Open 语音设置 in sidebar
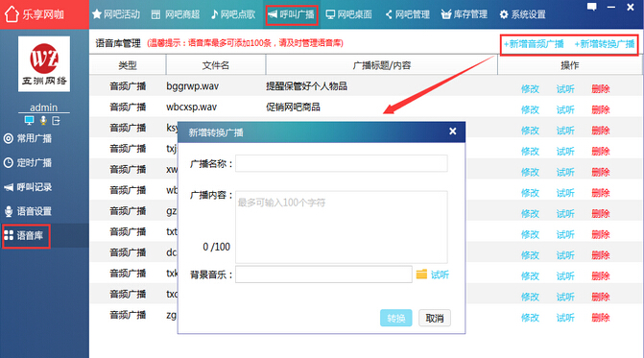 (28, 211)
